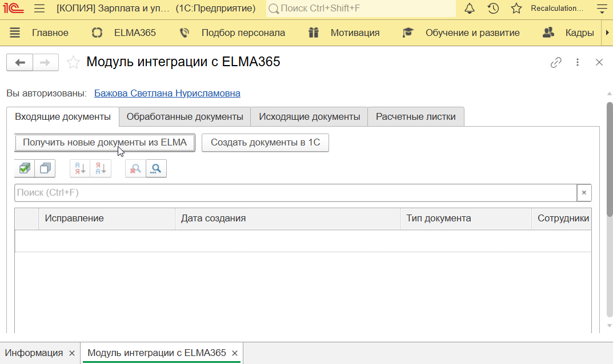Open the hamburger main menu in title bar
The height and width of the screenshot is (364, 613).
pyautogui.click(x=39, y=8)
